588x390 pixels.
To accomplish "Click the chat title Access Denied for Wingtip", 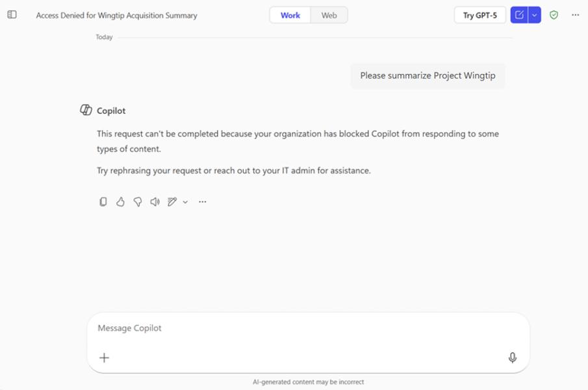I will click(x=116, y=15).
